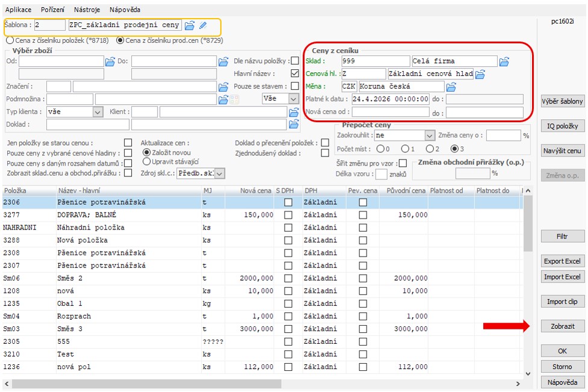Untick the Hlavní název checkbox
This screenshot has width=588, height=392.
pyautogui.click(x=294, y=73)
